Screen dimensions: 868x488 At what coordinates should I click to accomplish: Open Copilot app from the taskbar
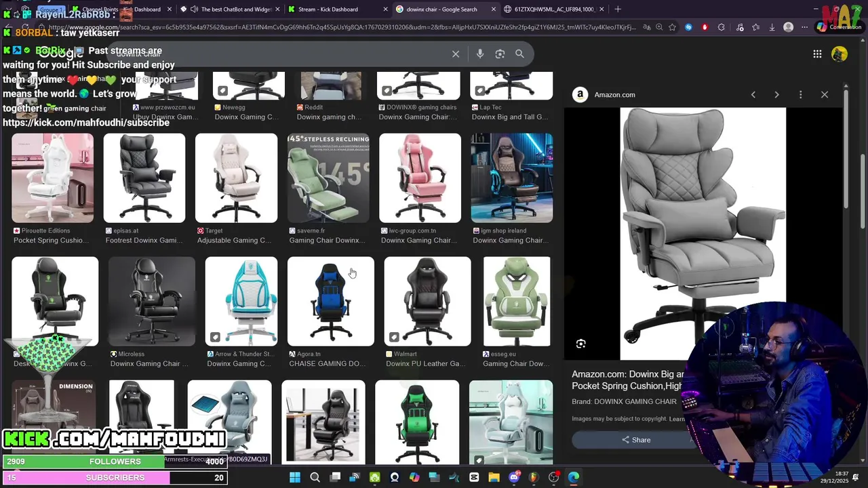pos(414,477)
